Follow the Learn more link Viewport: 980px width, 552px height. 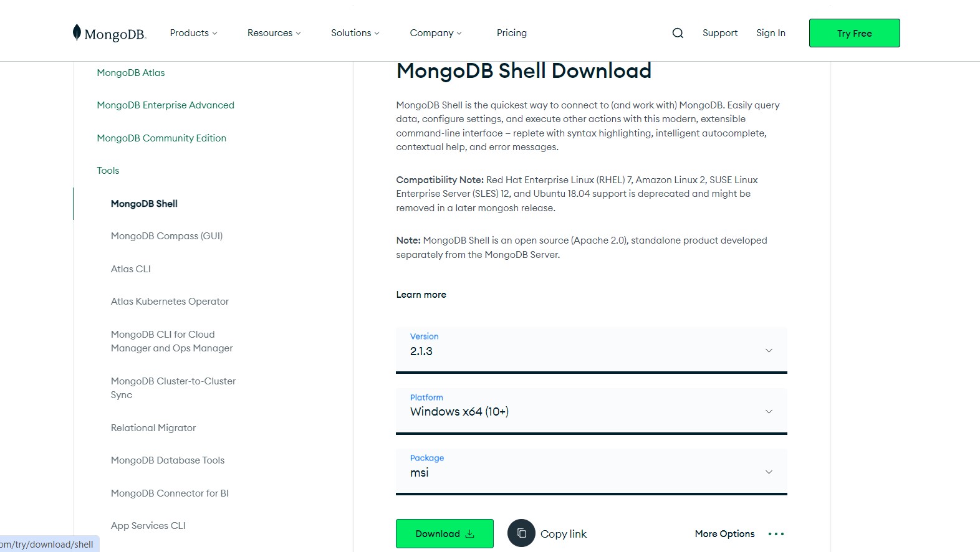tap(421, 295)
